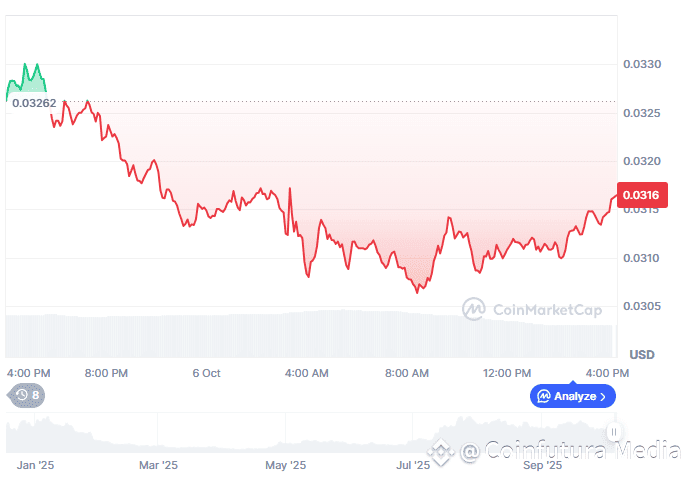Click the 0.0330 price axis label
Viewport: 689px width, 478px height.
[x=642, y=64]
